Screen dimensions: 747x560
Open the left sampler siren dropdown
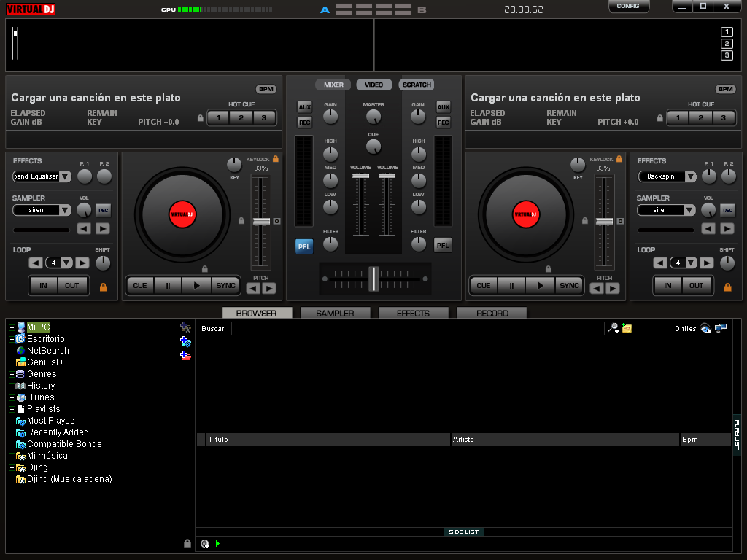(x=65, y=210)
